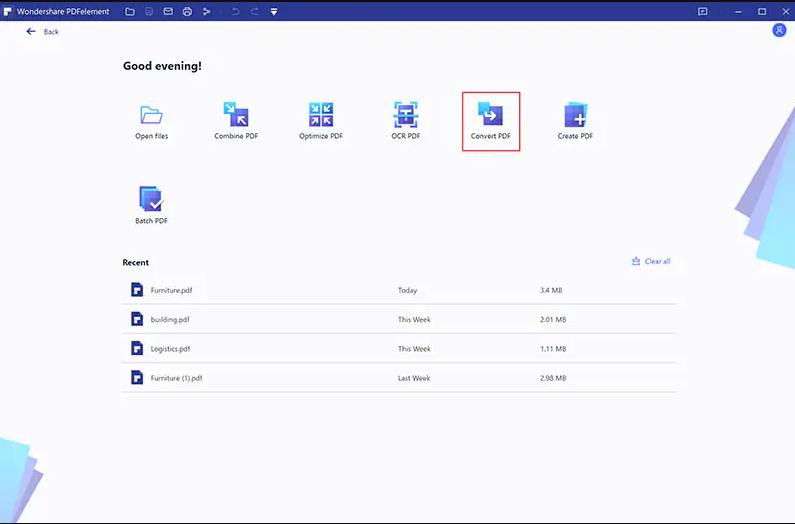Click the Last Week date entry
The image size is (795, 524).
(414, 378)
